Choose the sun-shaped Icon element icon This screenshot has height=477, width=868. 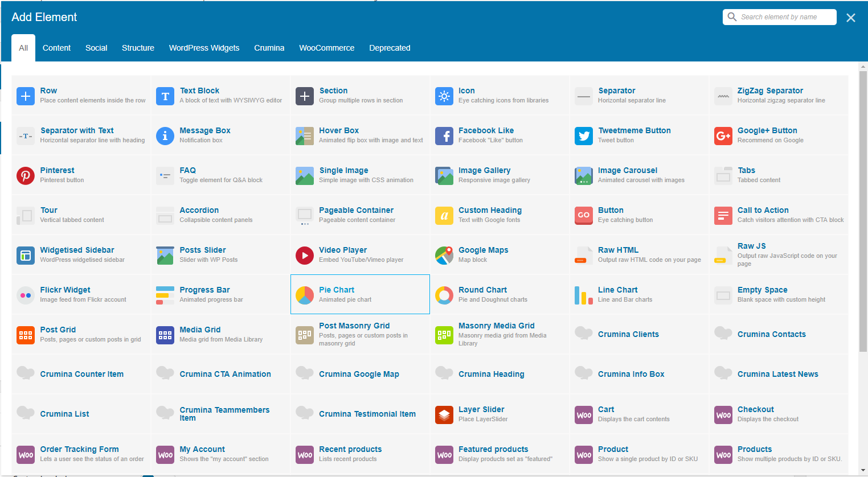tap(444, 96)
